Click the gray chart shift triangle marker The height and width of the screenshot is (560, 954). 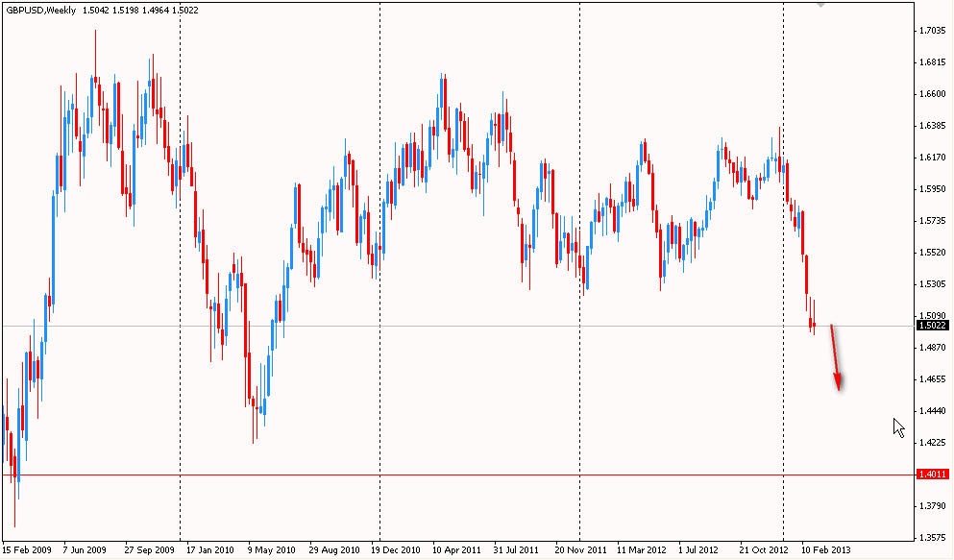tap(819, 5)
